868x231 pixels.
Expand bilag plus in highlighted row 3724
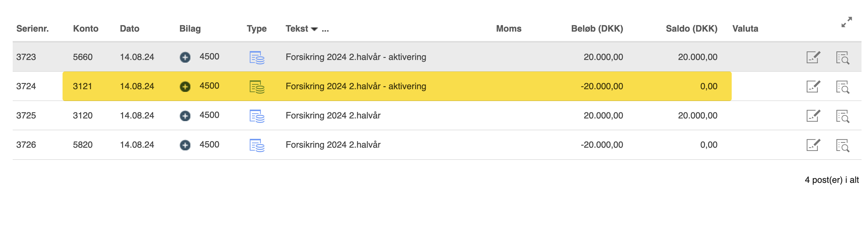pos(185,87)
